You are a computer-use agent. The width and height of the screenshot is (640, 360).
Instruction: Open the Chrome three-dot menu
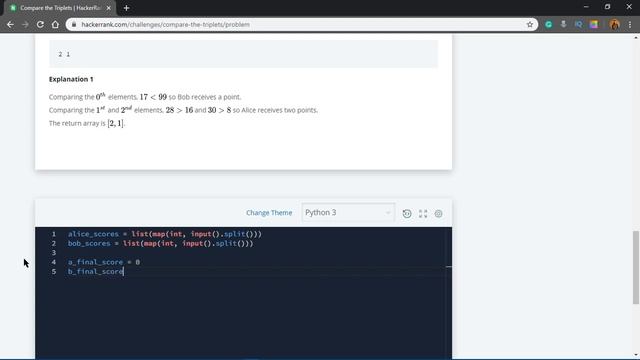click(630, 24)
